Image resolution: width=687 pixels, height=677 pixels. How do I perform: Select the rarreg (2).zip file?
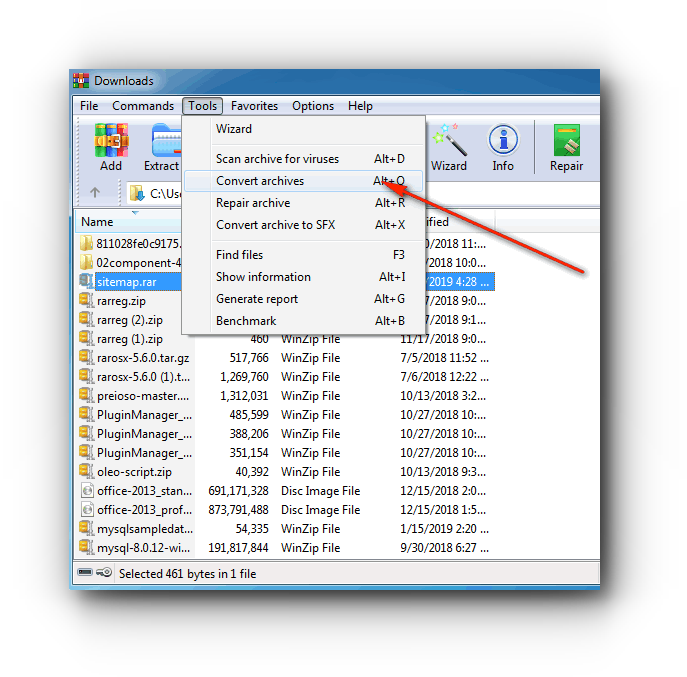click(130, 320)
